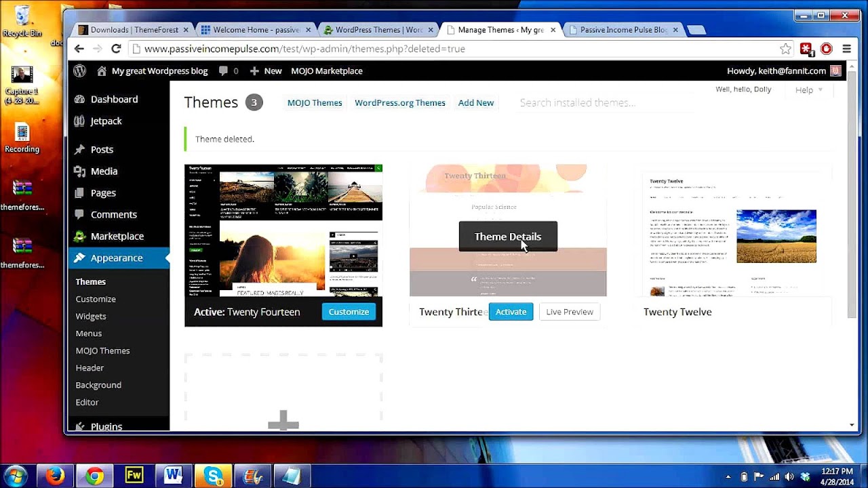Click the page vertical scrollbar
This screenshot has width=868, height=488.
[x=852, y=197]
